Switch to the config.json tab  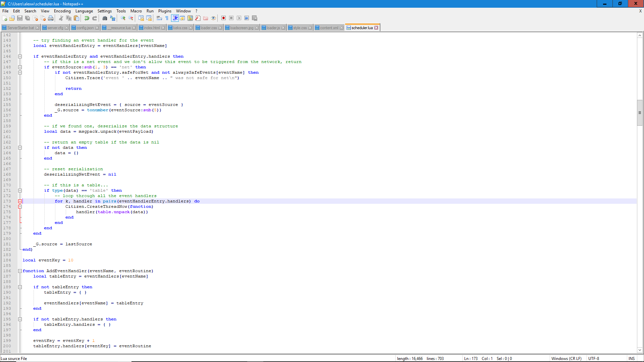tap(85, 28)
